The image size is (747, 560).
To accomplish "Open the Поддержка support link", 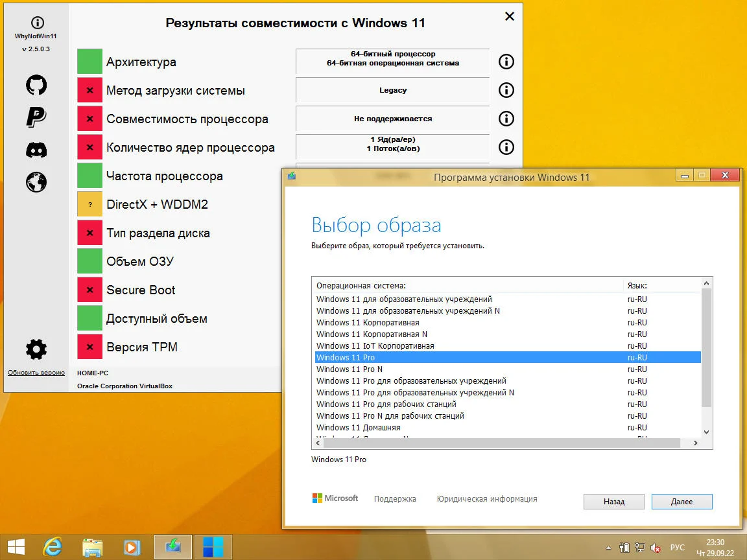I will [395, 499].
